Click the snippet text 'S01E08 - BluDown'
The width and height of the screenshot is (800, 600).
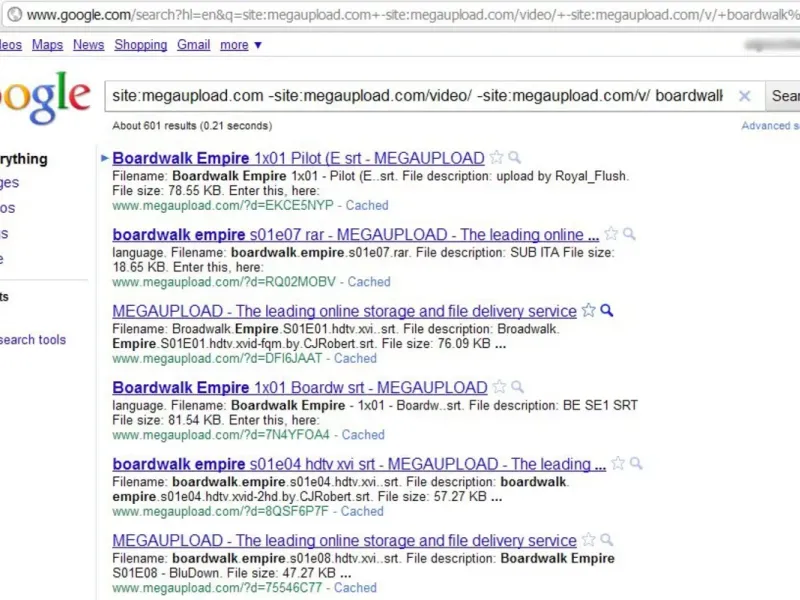click(165, 573)
